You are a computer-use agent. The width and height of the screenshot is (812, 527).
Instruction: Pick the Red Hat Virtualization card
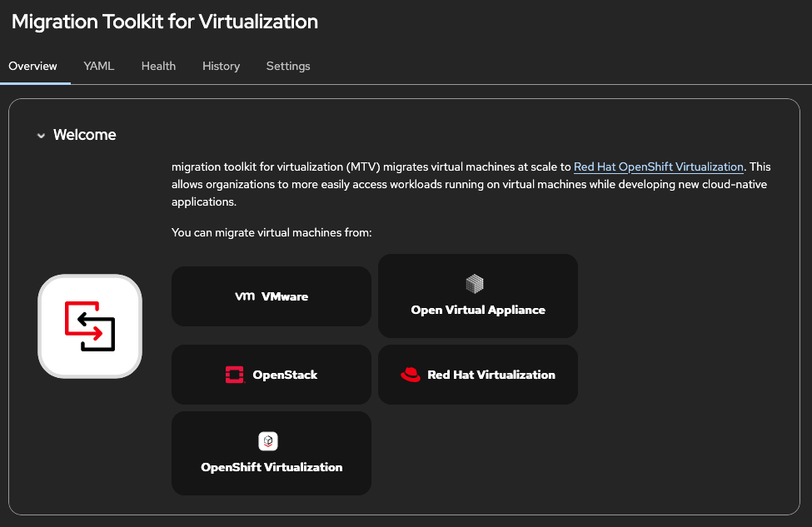tap(478, 375)
